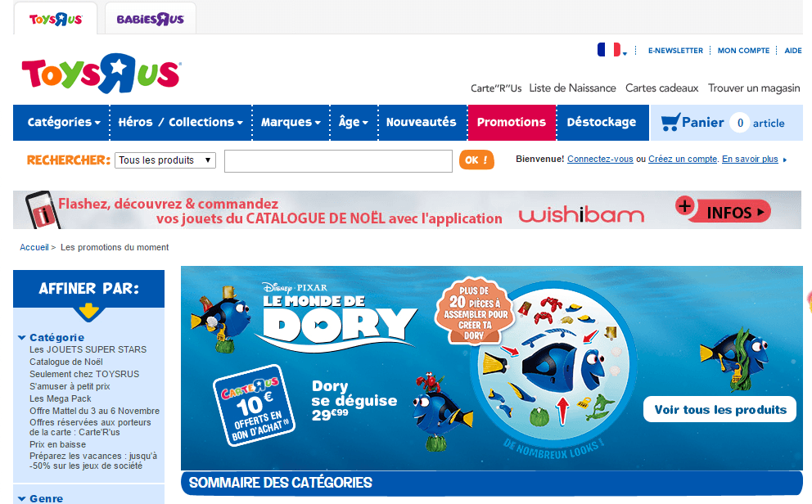Open the French flag language selector
This screenshot has height=504, width=812.
pyautogui.click(x=611, y=50)
